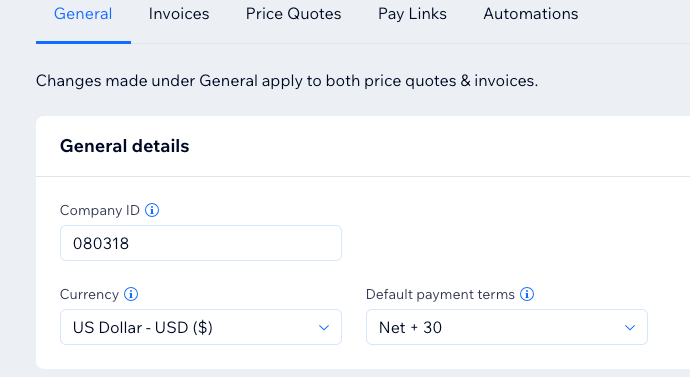Open the Price Quotes tab

point(294,14)
